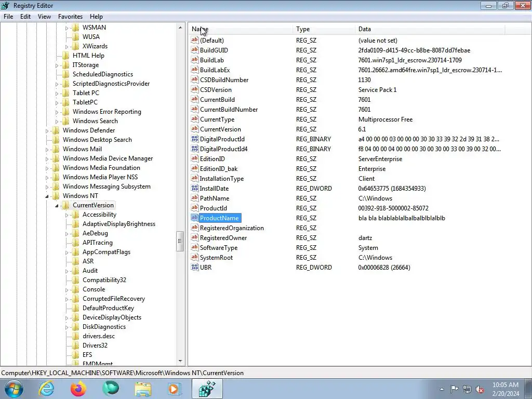Open the Favorites menu
Screen dimensions: 532x399
[x=70, y=16]
